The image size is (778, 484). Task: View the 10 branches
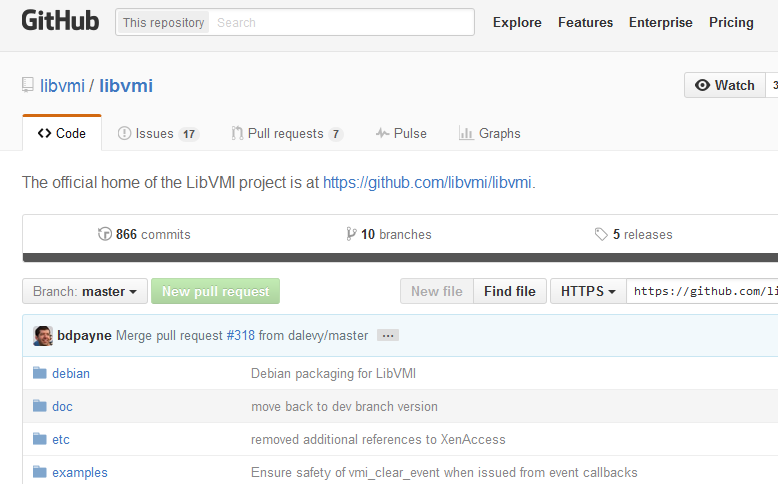point(389,234)
